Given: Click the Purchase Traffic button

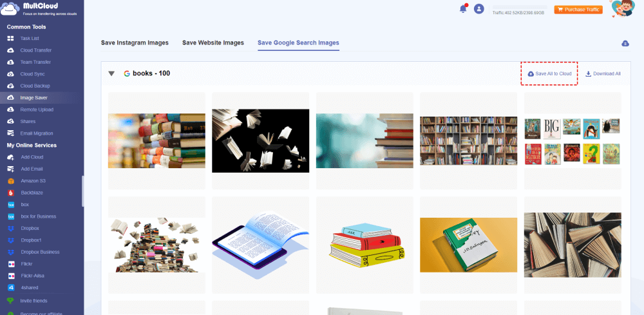Looking at the screenshot, I should (x=578, y=10).
